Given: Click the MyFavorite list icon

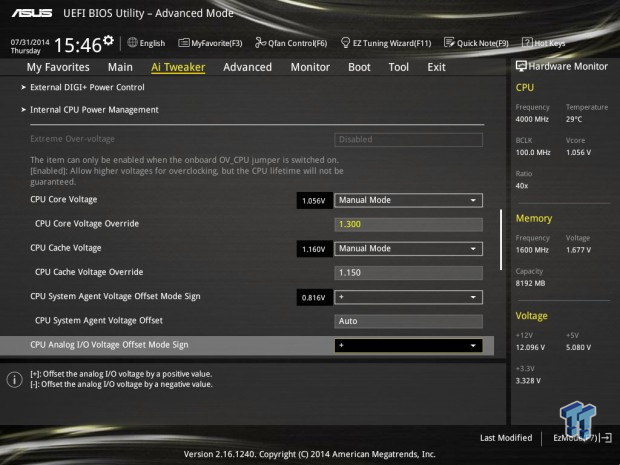Looking at the screenshot, I should point(183,43).
